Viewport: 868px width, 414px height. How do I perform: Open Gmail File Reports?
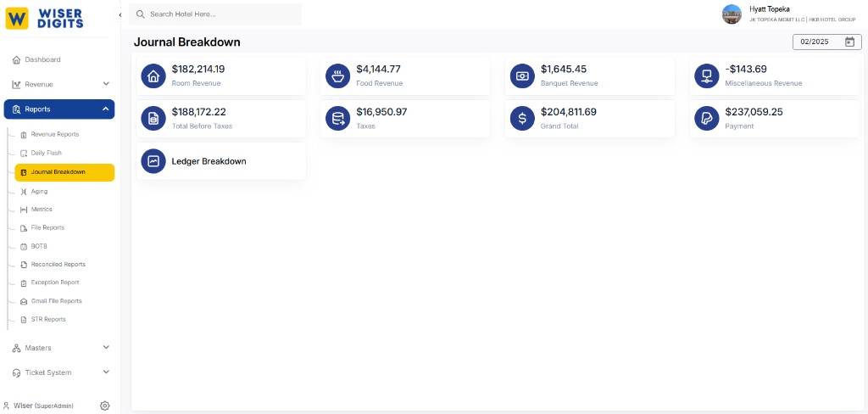coord(57,301)
